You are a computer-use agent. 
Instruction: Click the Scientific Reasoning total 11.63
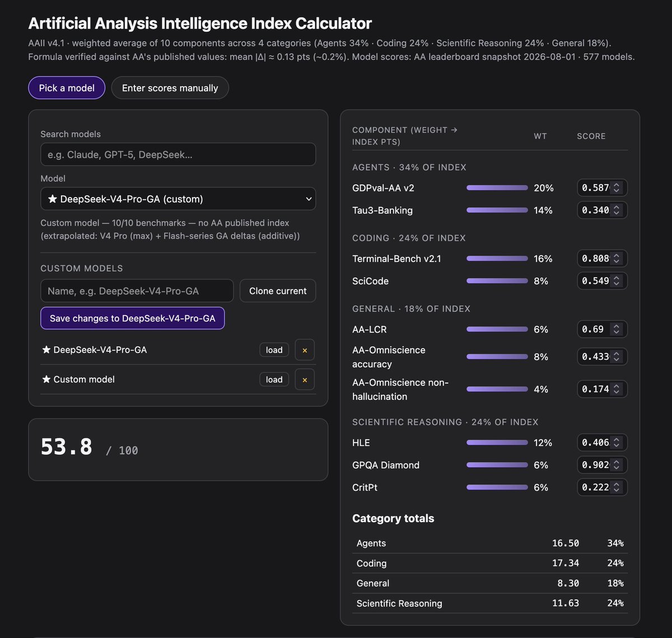click(x=565, y=603)
